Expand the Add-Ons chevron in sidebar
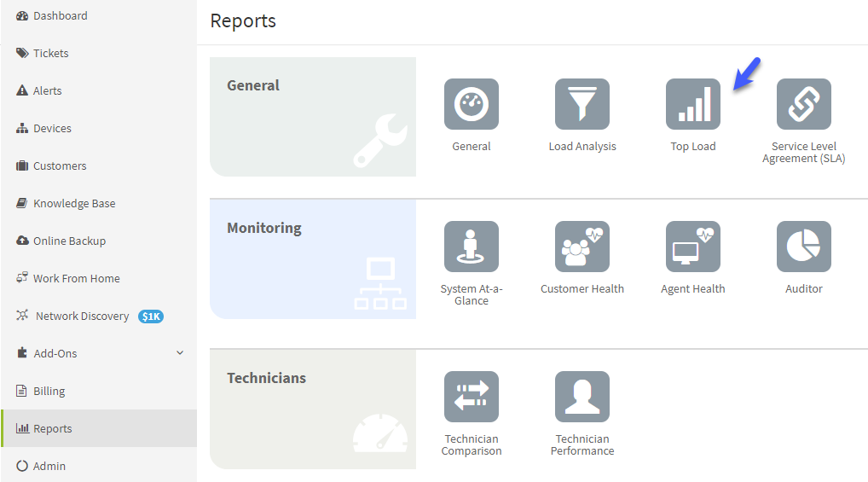This screenshot has width=868, height=482. point(180,353)
